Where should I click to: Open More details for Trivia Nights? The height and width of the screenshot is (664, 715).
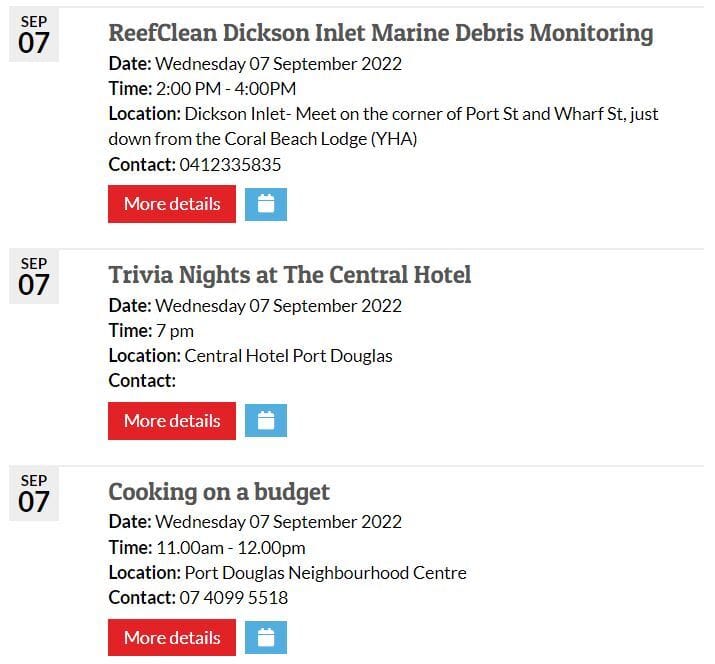click(x=172, y=421)
